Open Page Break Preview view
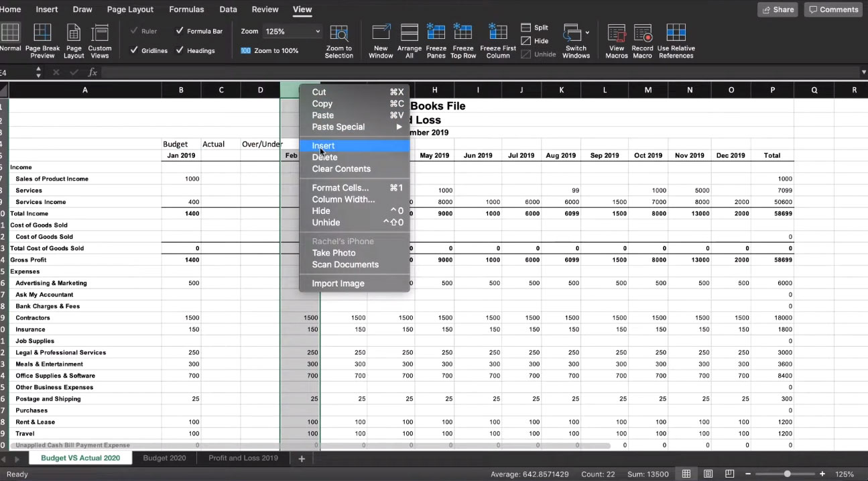The image size is (868, 481). click(x=42, y=41)
